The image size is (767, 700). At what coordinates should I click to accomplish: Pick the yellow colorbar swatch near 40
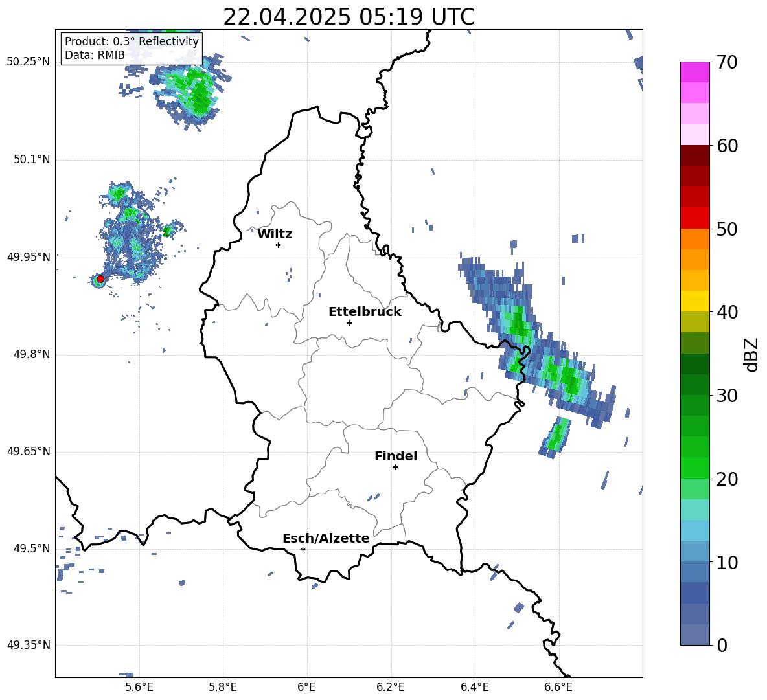694,301
